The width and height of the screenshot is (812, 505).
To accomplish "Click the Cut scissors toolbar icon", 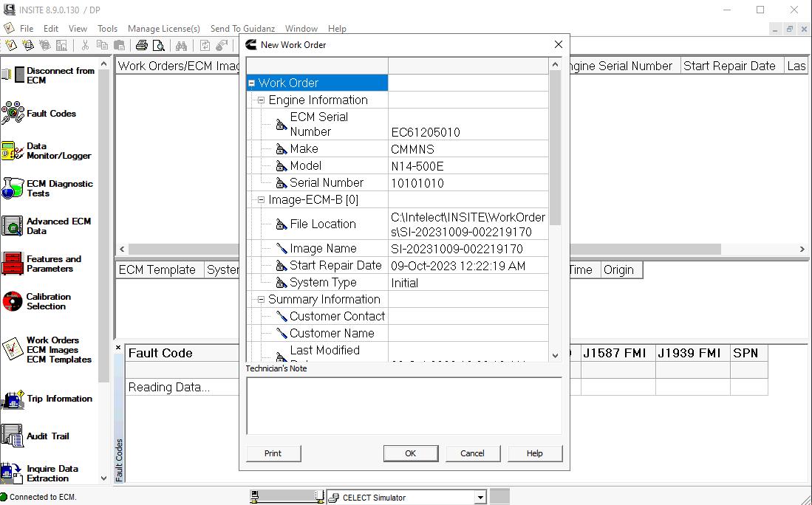I will [85, 46].
